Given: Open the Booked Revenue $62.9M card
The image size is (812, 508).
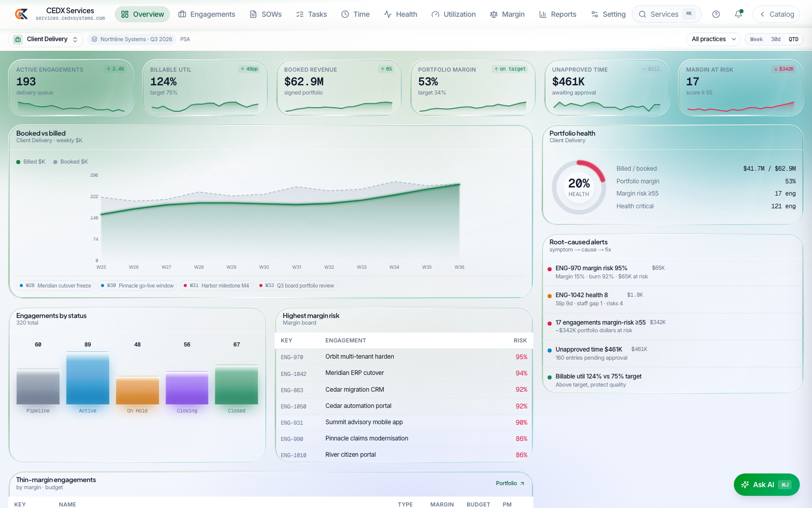Looking at the screenshot, I should coord(339,88).
